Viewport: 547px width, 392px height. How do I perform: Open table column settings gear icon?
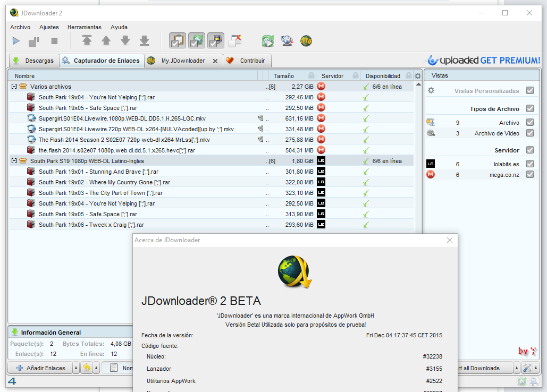[418, 76]
